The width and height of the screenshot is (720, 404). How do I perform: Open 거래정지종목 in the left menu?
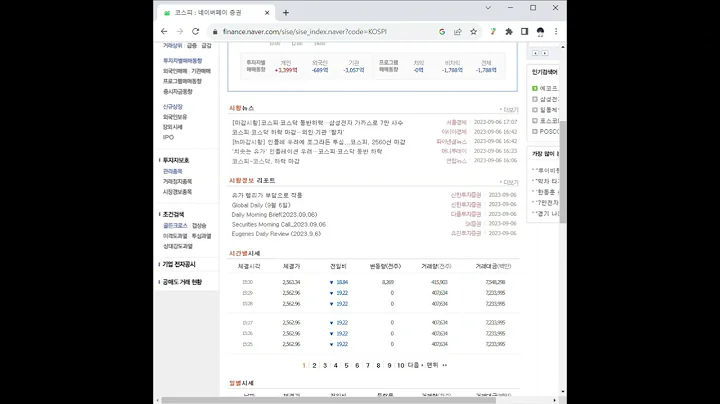point(177,182)
